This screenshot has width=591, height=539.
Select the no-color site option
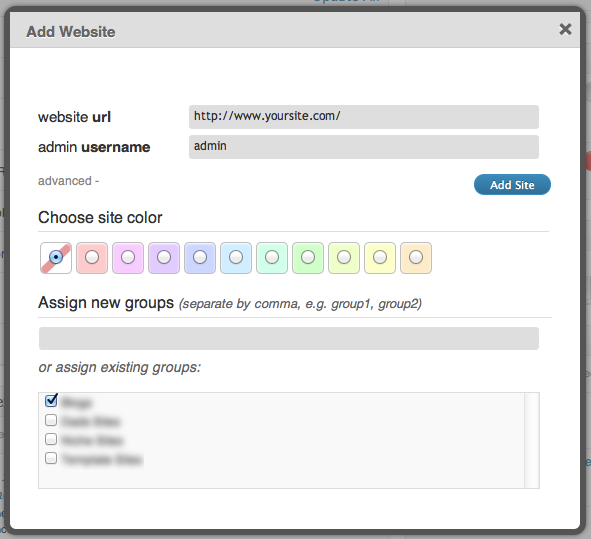click(56, 258)
